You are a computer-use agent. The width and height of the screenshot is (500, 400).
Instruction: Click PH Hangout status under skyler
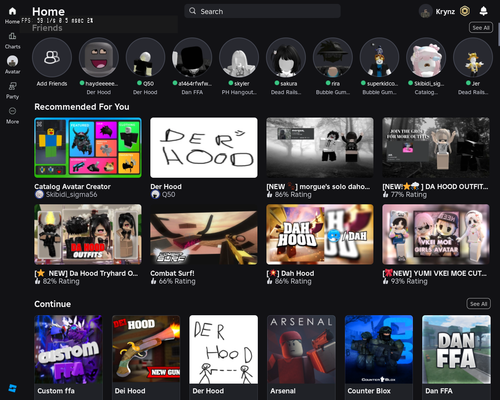point(239,92)
